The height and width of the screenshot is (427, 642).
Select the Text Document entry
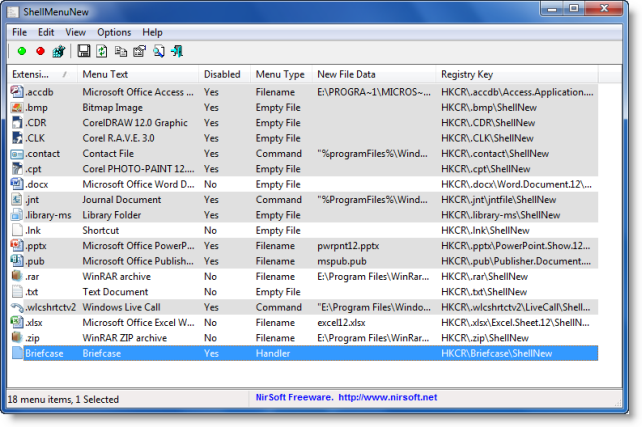(x=115, y=291)
